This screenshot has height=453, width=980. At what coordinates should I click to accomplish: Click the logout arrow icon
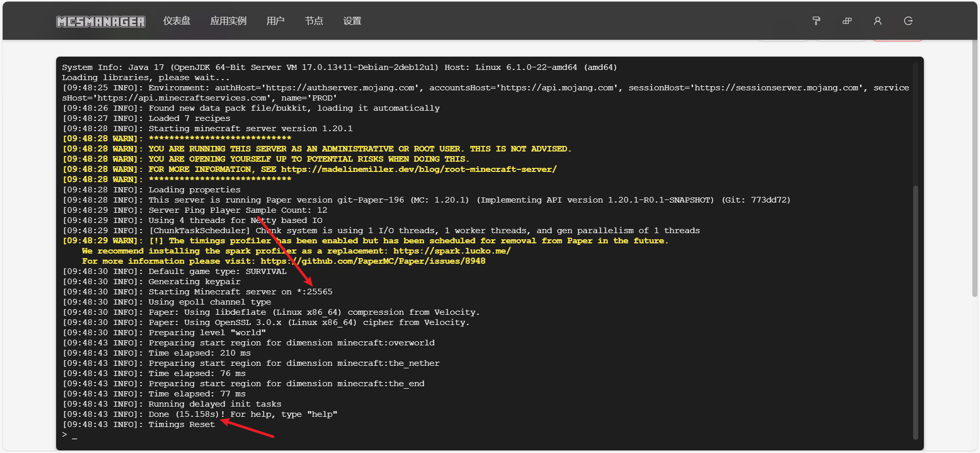pos(908,21)
